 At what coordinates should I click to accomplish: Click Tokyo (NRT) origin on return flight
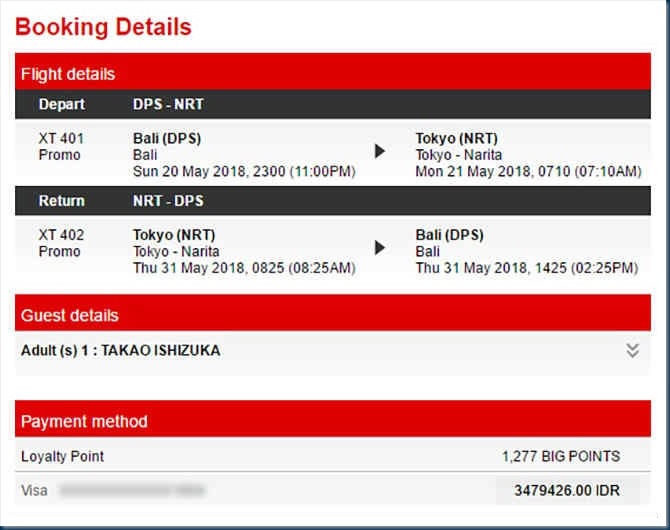coord(174,235)
